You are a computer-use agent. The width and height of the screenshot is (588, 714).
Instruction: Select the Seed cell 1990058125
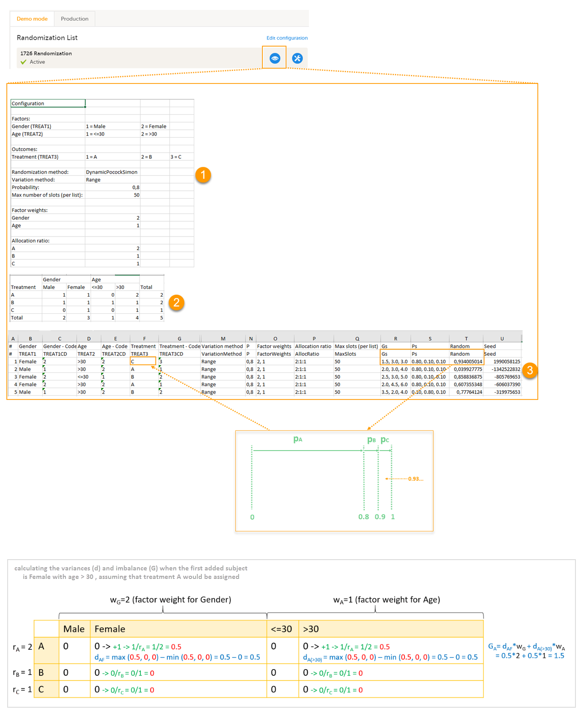click(x=502, y=361)
